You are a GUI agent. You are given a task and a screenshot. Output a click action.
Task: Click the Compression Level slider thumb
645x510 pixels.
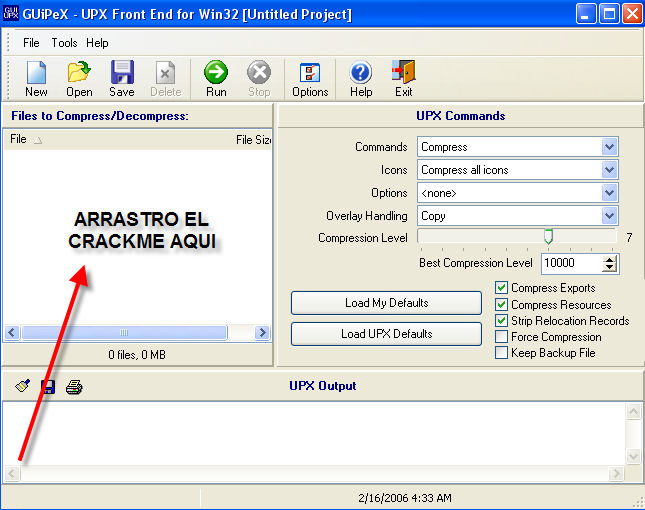pos(548,237)
